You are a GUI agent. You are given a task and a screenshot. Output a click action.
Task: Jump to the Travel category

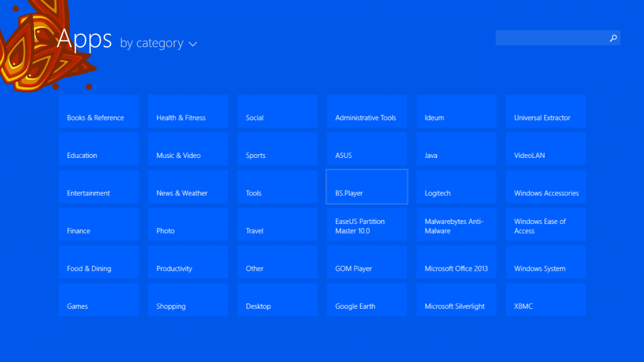point(277,224)
